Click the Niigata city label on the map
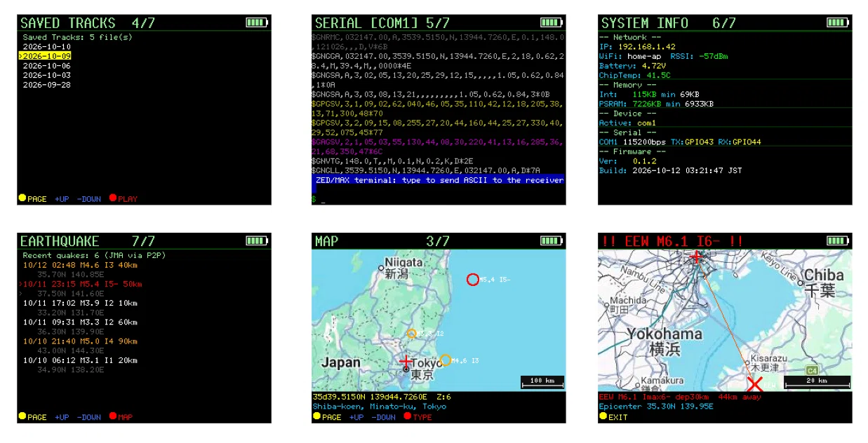The height and width of the screenshot is (443, 868). click(x=405, y=262)
